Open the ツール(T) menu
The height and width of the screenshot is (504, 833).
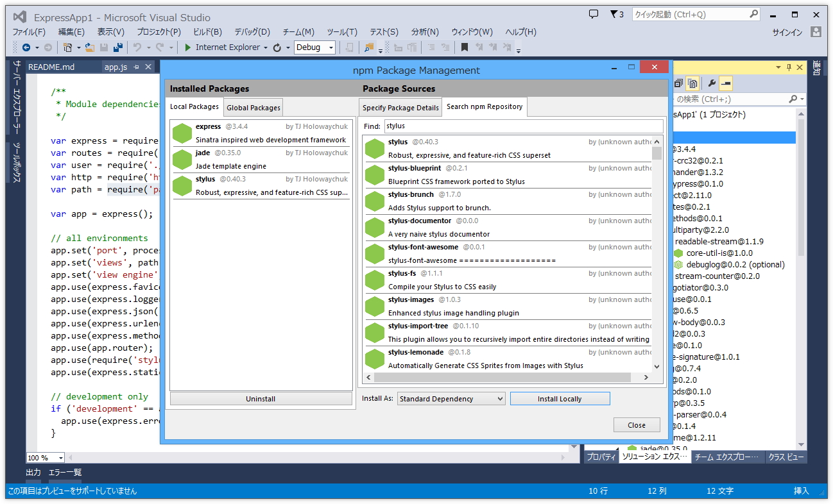[342, 32]
